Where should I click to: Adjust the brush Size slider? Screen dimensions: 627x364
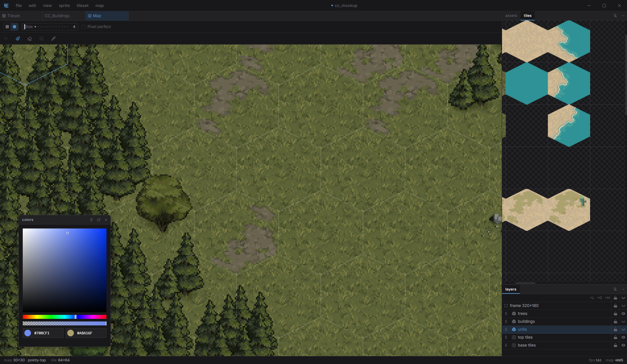(x=50, y=27)
